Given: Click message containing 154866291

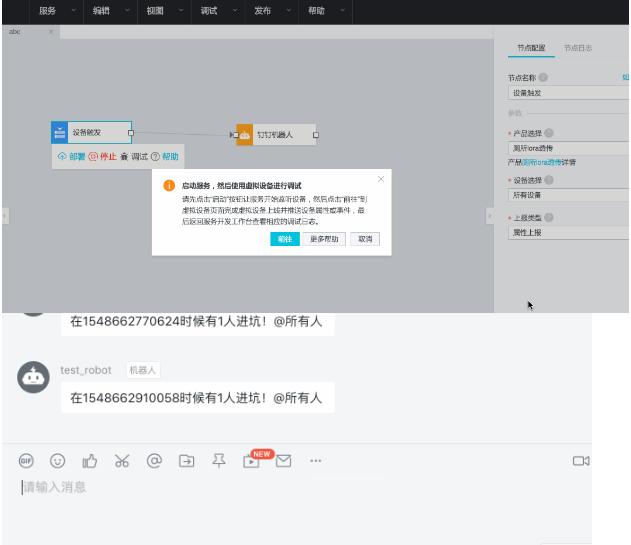Looking at the screenshot, I should (198, 398).
